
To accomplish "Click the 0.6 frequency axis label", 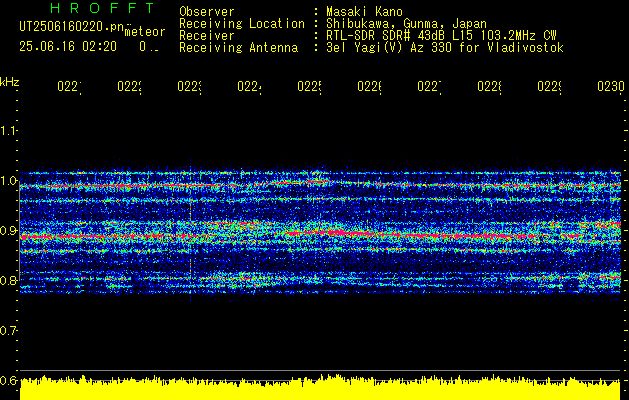I will coord(9,380).
